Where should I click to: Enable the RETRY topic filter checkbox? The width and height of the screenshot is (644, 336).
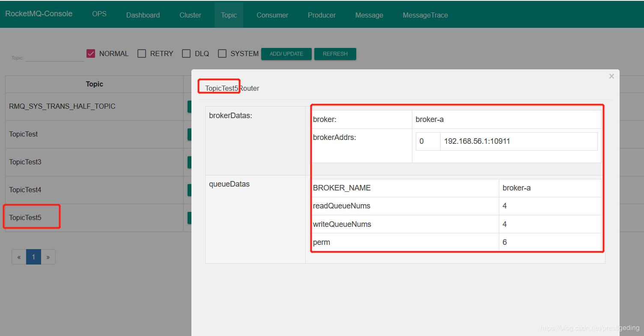(142, 54)
